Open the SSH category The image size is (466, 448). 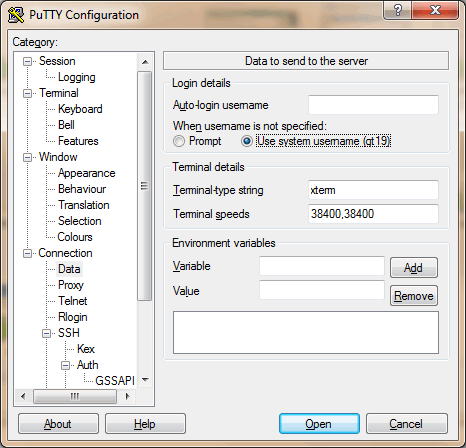(69, 333)
